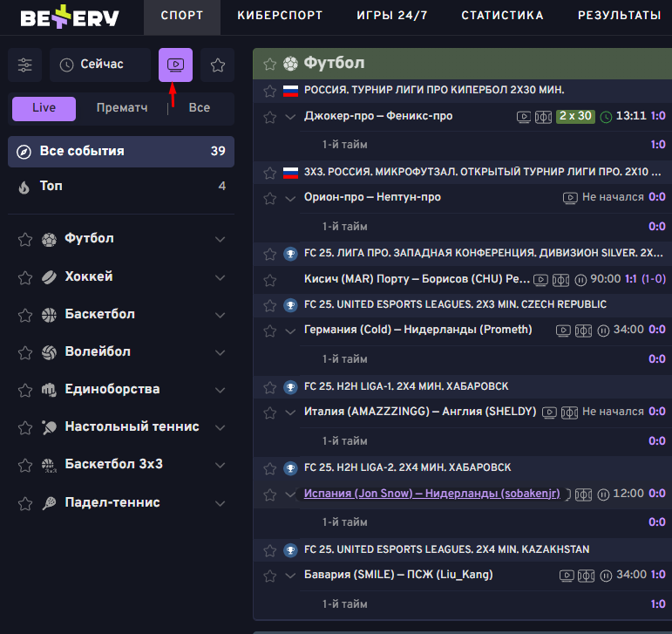Open video stream for Бавария (SMILE) match

567,576
